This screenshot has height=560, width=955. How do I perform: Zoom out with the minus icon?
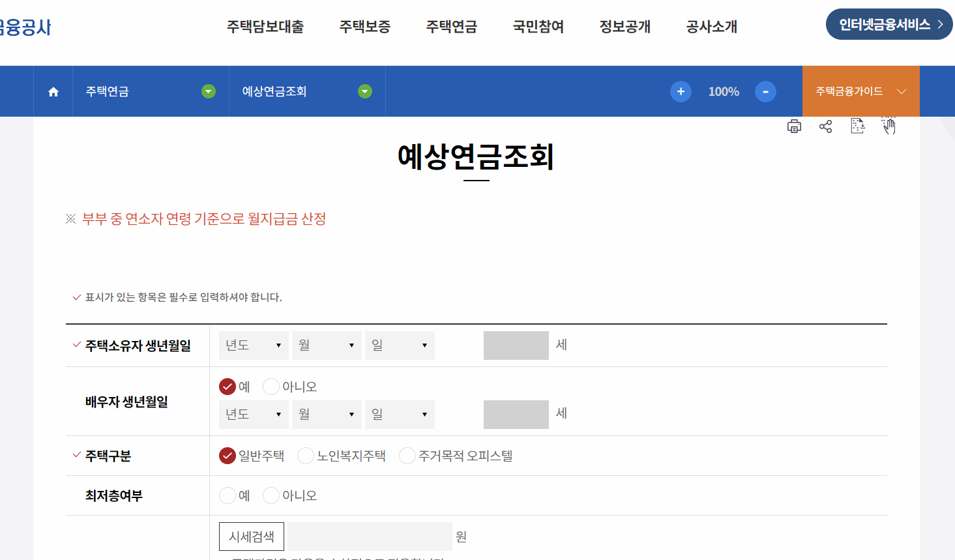click(x=765, y=91)
